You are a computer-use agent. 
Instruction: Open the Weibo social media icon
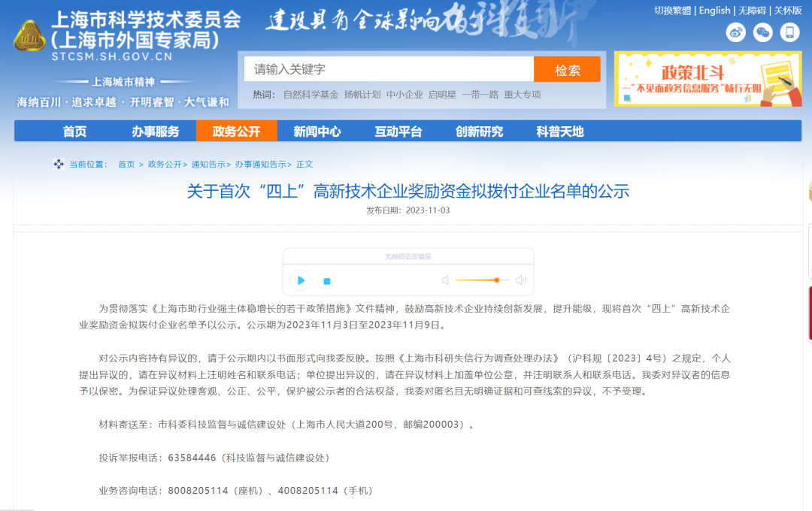736,32
